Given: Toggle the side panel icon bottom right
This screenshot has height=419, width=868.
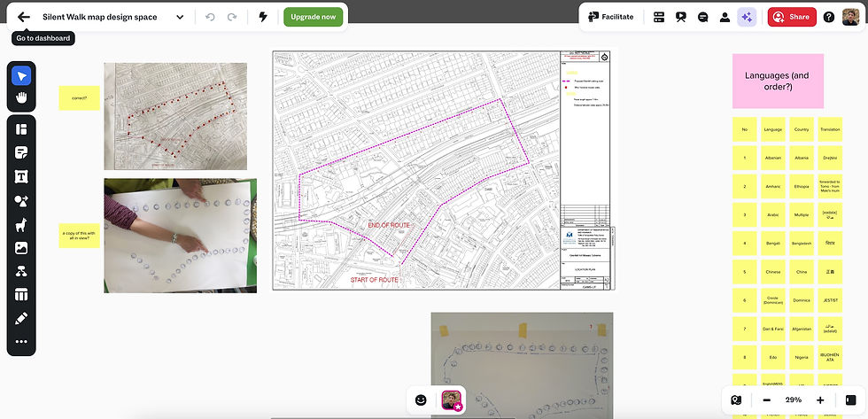Looking at the screenshot, I should (851, 400).
